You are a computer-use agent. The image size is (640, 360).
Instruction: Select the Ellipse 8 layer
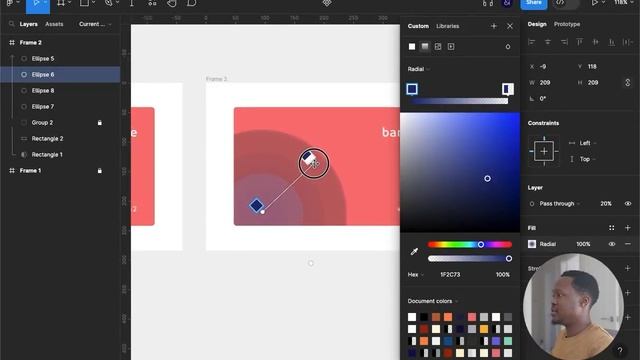tap(43, 90)
